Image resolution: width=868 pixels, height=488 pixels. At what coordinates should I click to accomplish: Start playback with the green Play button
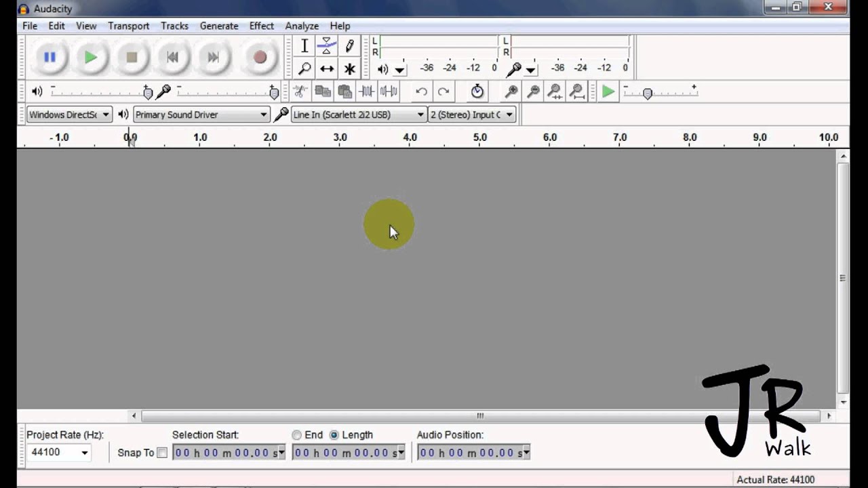[x=90, y=58]
